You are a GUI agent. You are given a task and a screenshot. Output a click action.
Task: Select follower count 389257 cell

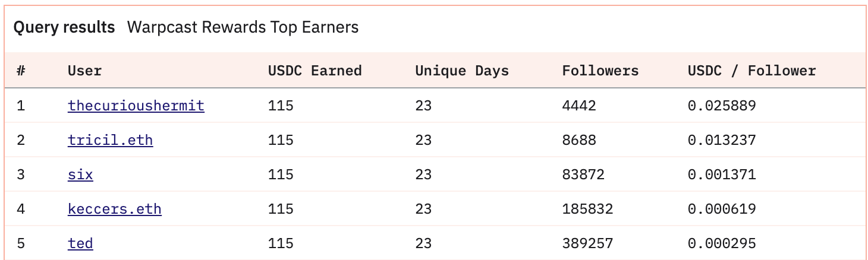pyautogui.click(x=587, y=243)
